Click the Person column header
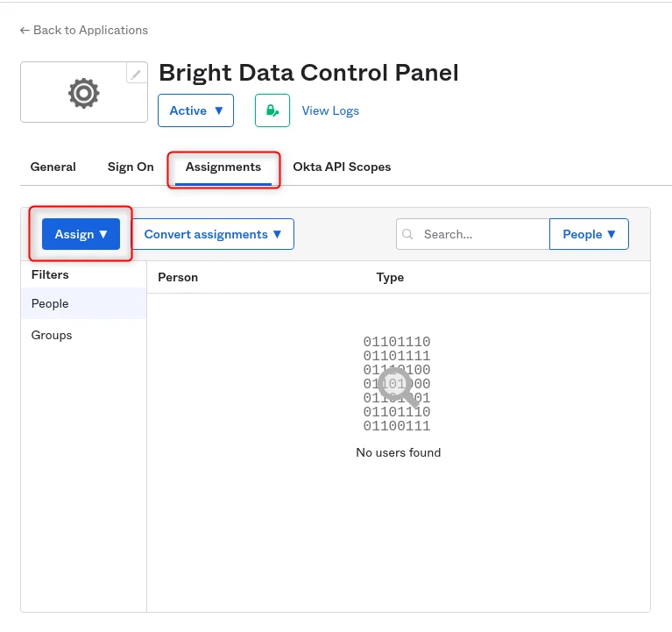The image size is (672, 632). tap(178, 277)
